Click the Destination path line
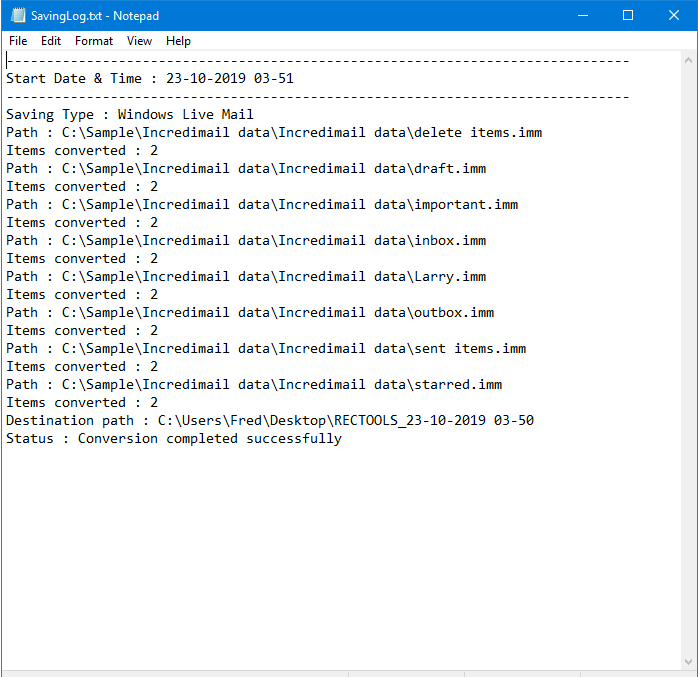 [x=270, y=421]
